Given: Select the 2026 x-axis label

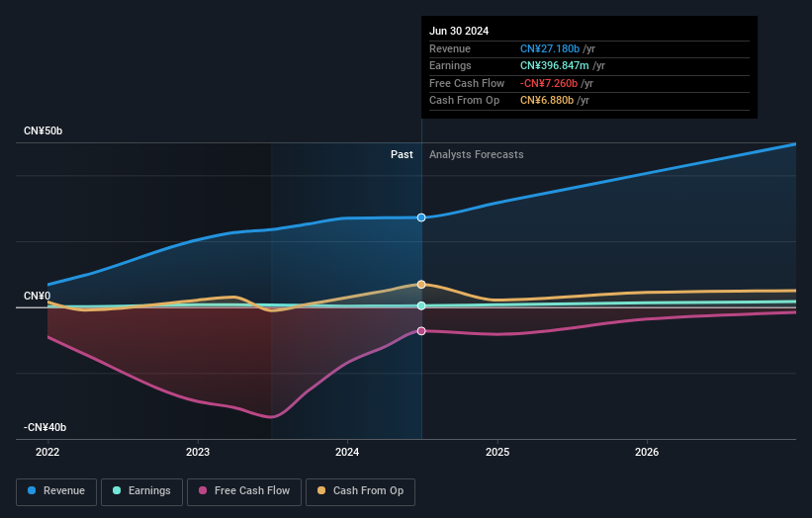Looking at the screenshot, I should pos(647,452).
